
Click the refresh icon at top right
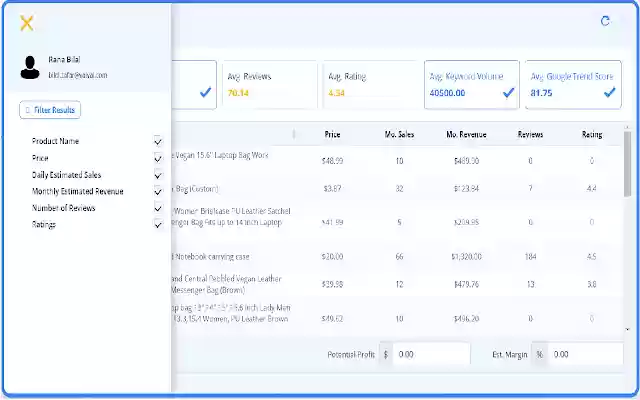(x=605, y=21)
